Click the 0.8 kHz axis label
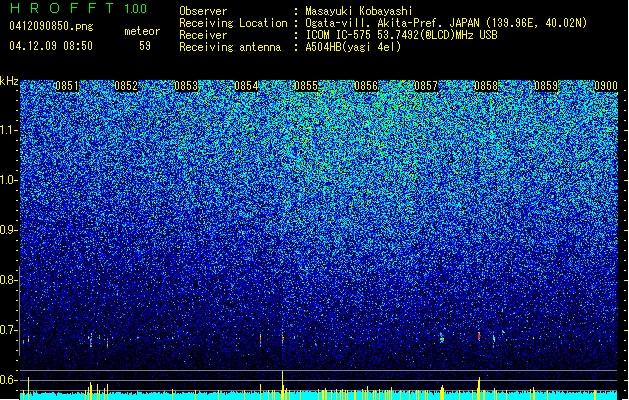629x400 pixels. pyautogui.click(x=9, y=280)
